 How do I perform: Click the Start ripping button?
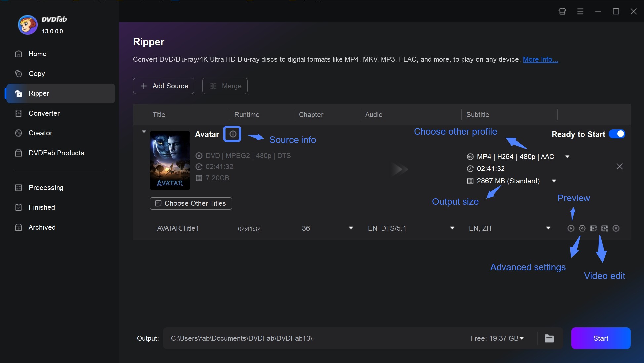[601, 338]
